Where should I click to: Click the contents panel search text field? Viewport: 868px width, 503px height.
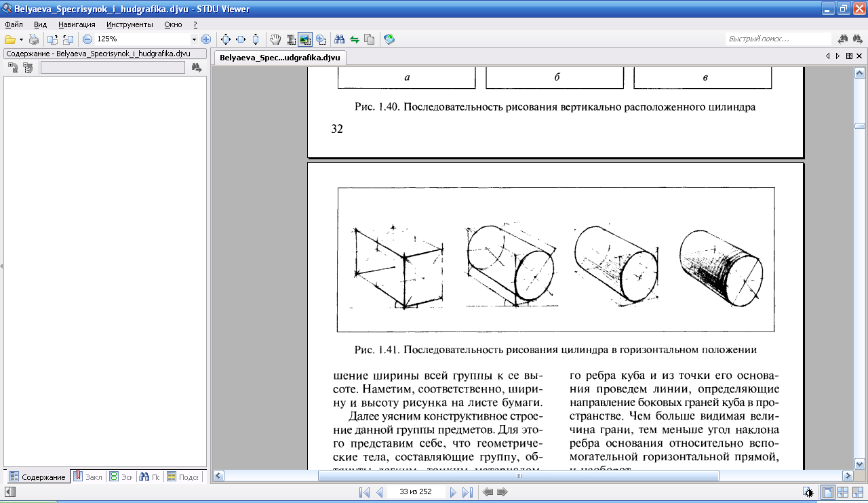[113, 67]
